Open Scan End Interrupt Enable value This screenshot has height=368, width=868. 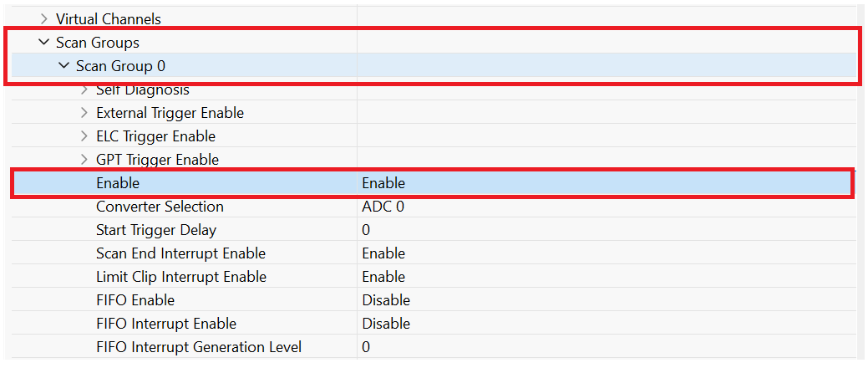383,253
